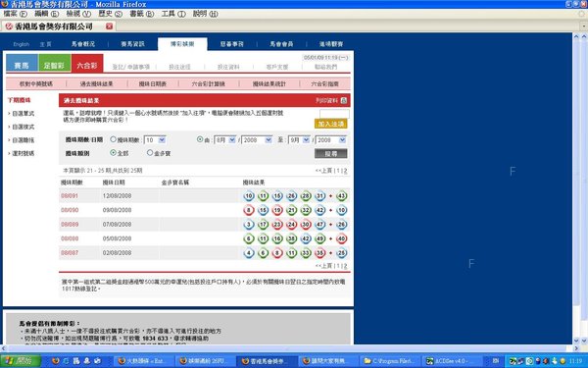
Task: Click 攪珠日期表 in pink submenu
Action: 153,83
